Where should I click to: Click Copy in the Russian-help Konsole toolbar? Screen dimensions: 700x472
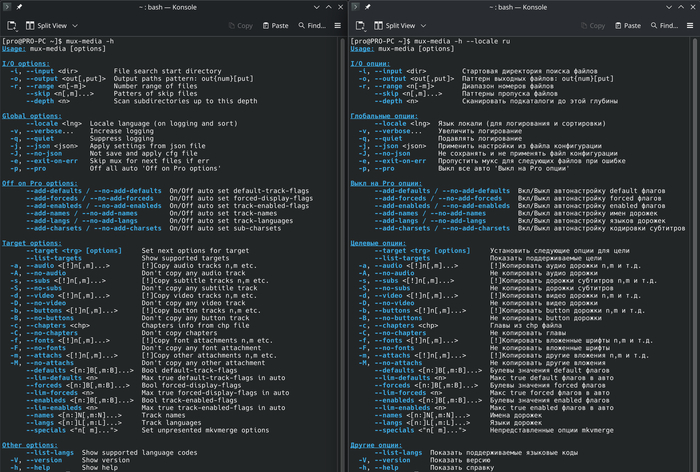[x=593, y=26]
